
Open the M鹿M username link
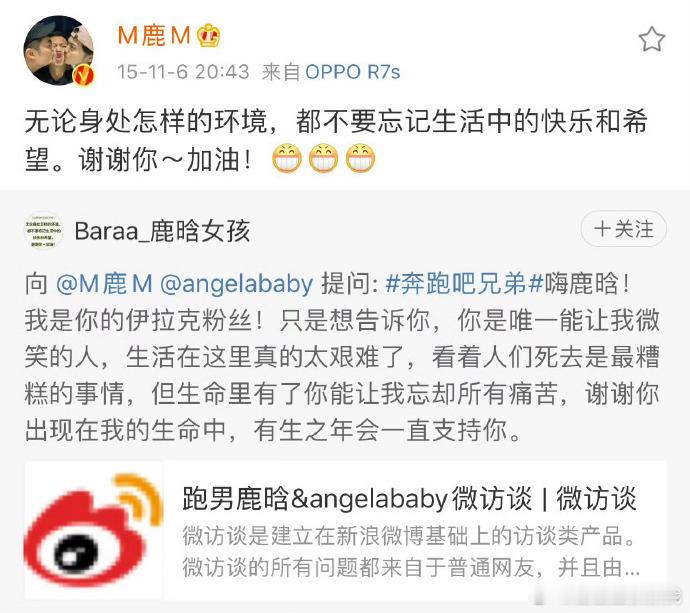coord(154,36)
